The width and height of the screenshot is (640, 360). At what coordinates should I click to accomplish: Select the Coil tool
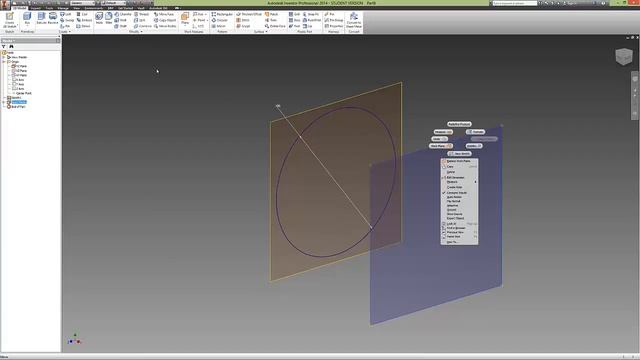click(x=82, y=14)
